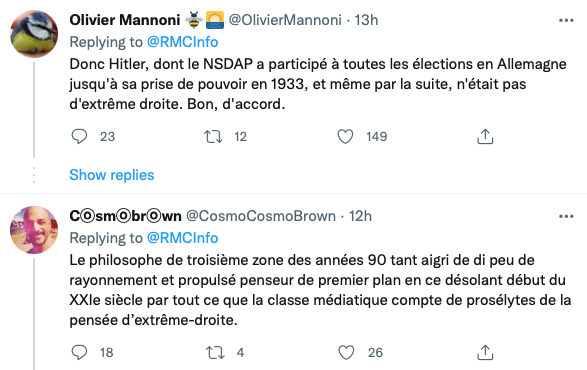587x370 pixels.
Task: Open more options on CosmoBrown's tweet
Action: click(x=566, y=216)
